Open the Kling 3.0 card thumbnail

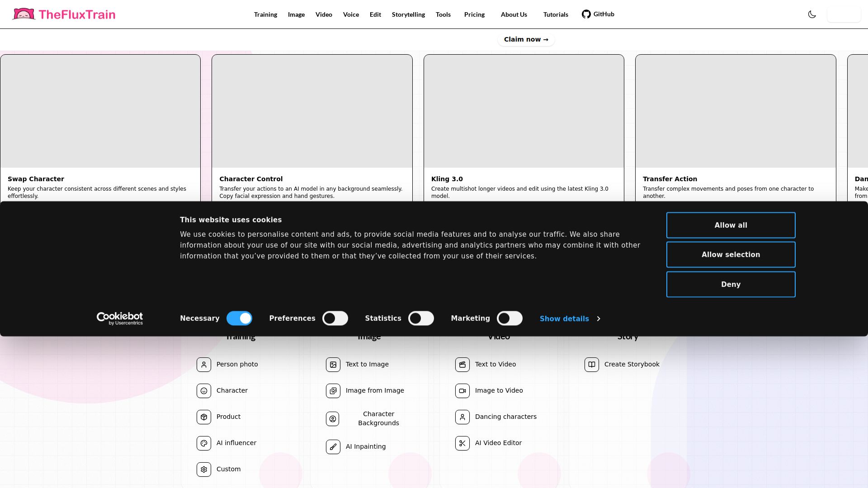point(524,112)
